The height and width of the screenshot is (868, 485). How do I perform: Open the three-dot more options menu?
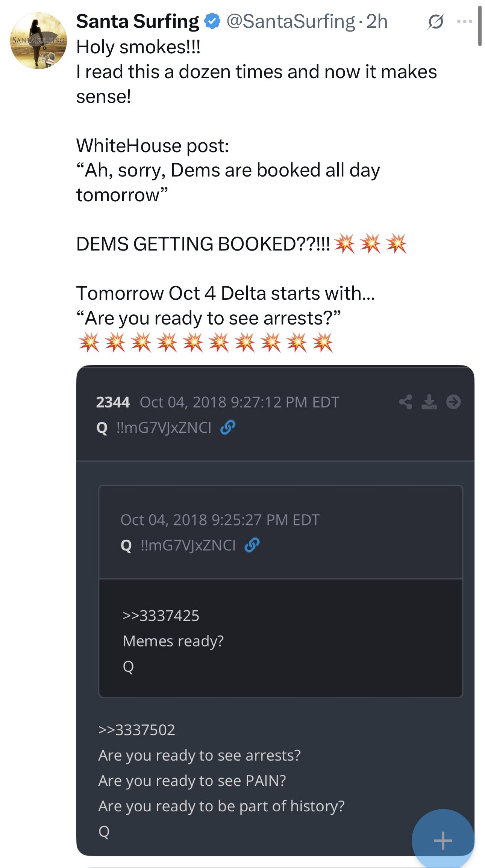point(465,21)
